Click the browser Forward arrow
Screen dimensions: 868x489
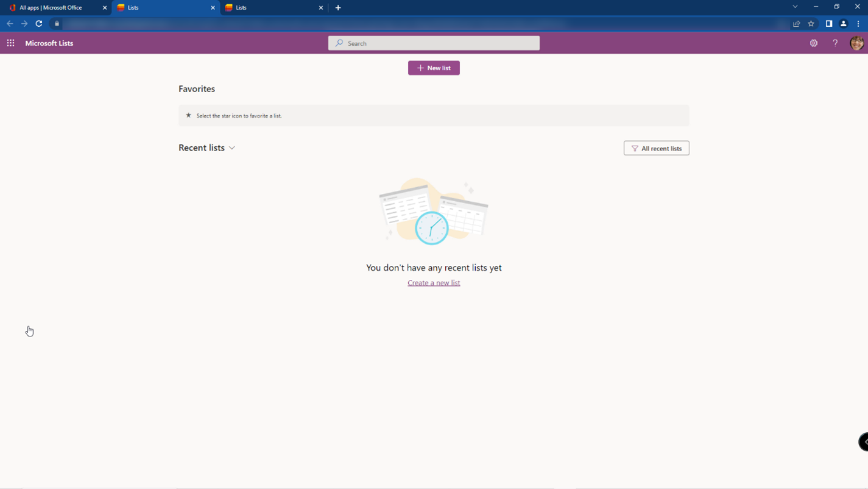(24, 24)
